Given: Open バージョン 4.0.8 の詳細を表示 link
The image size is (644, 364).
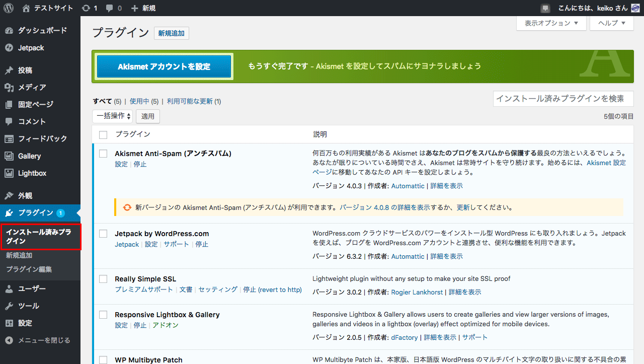Looking at the screenshot, I should coord(385,207).
